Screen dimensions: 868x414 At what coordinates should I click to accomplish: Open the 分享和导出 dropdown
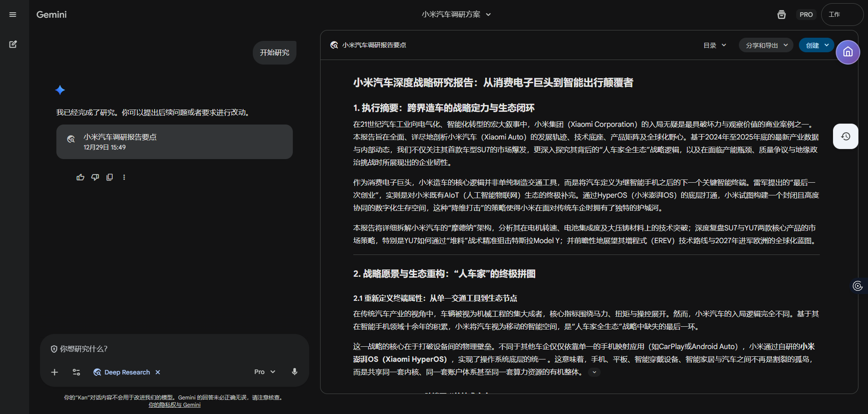(766, 45)
